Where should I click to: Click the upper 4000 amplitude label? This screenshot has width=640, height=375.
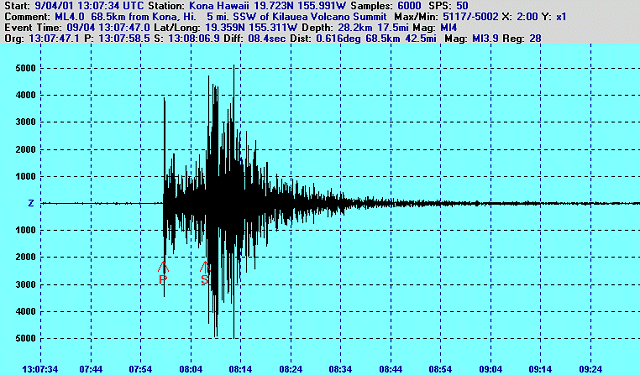click(x=25, y=95)
